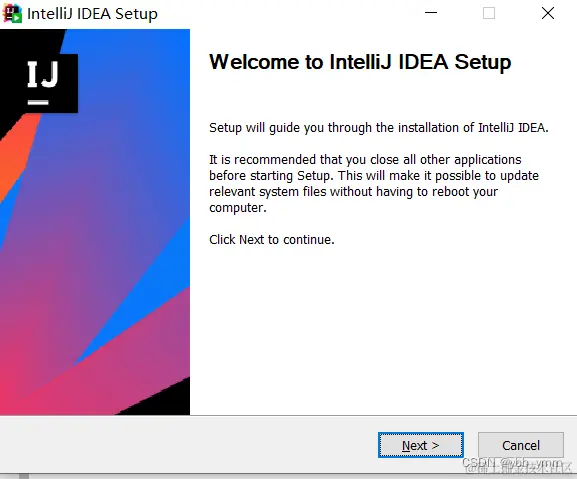
Task: Click the 'IntelliJ IDEA Setup' window title text
Action: [x=92, y=14]
